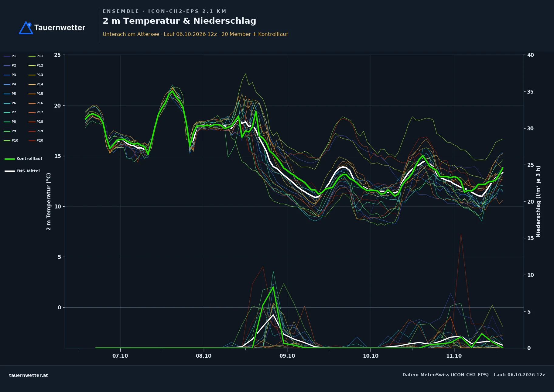Toggle P5 legend entry
The image size is (554, 392).
[x=10, y=94]
